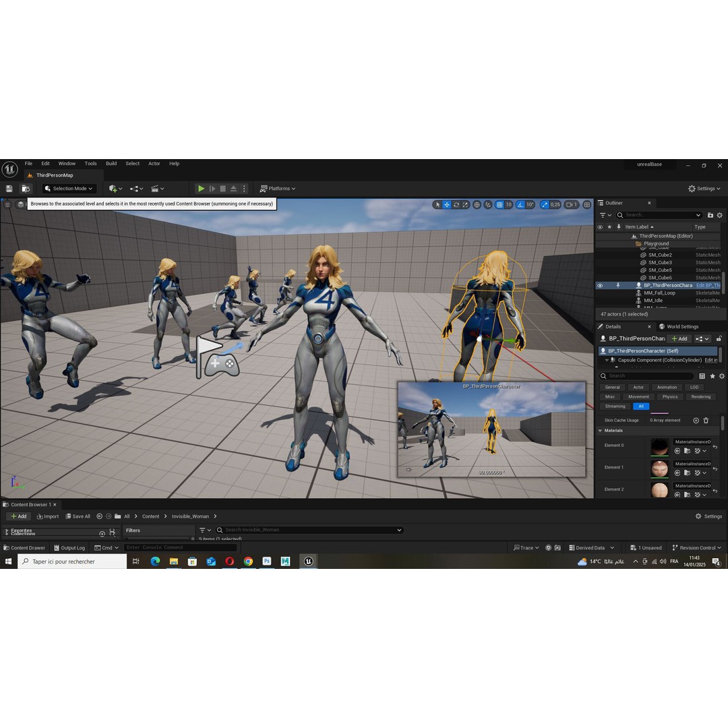This screenshot has height=728, width=728.
Task: Click the Item Label column header
Action: coord(636,227)
